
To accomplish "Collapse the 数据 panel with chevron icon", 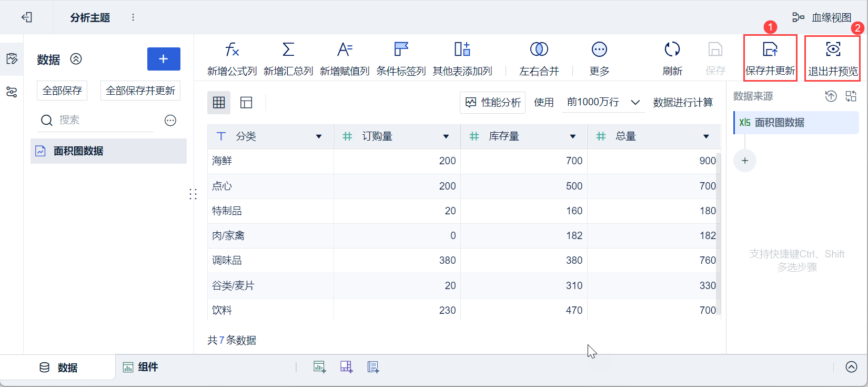I will click(x=76, y=59).
